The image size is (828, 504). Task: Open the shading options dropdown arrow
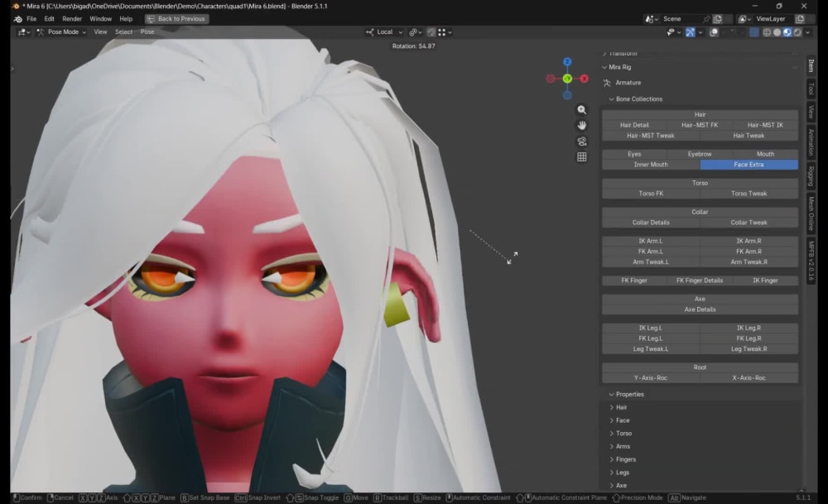coord(807,32)
